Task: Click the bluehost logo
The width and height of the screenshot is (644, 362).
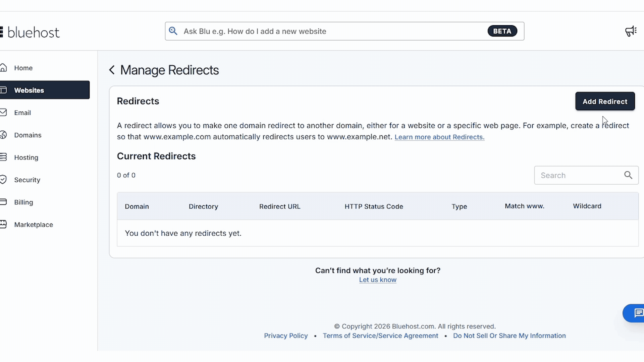Action: 30,32
